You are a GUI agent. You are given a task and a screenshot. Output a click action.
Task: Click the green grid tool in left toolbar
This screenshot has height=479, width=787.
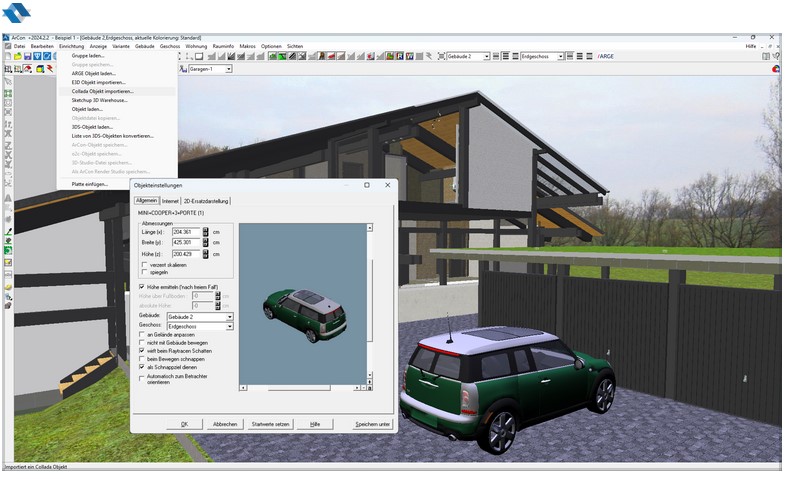[x=8, y=93]
